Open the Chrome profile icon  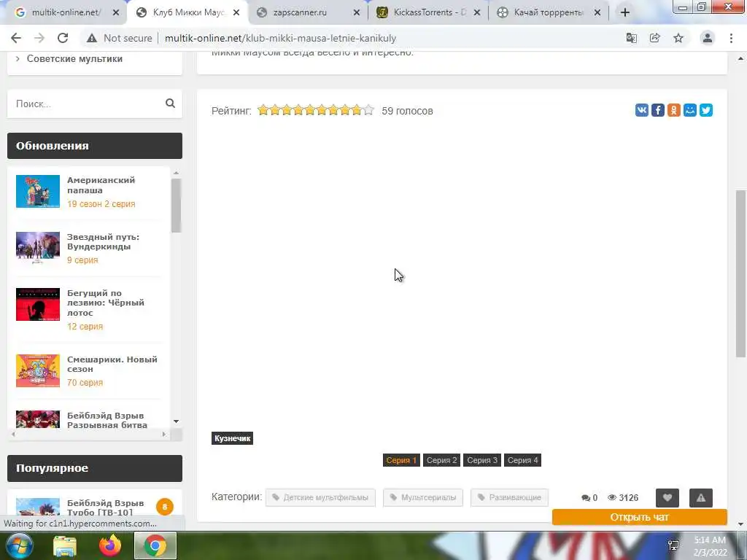(x=708, y=38)
